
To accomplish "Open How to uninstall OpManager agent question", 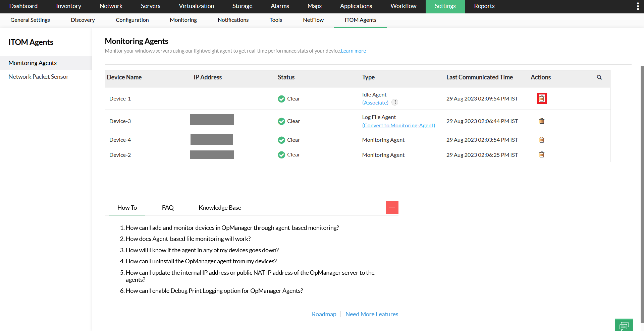I will 201,261.
